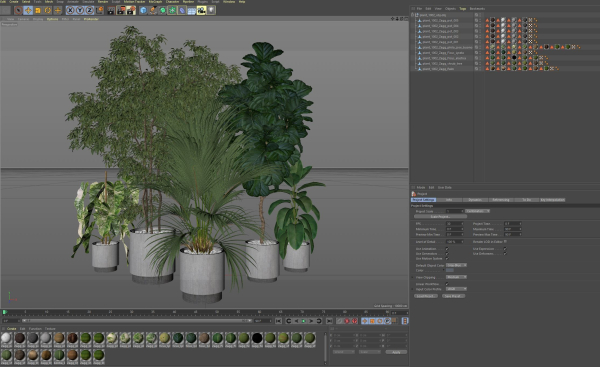Switch to the To Do tab
This screenshot has width=600, height=367.
(x=527, y=200)
